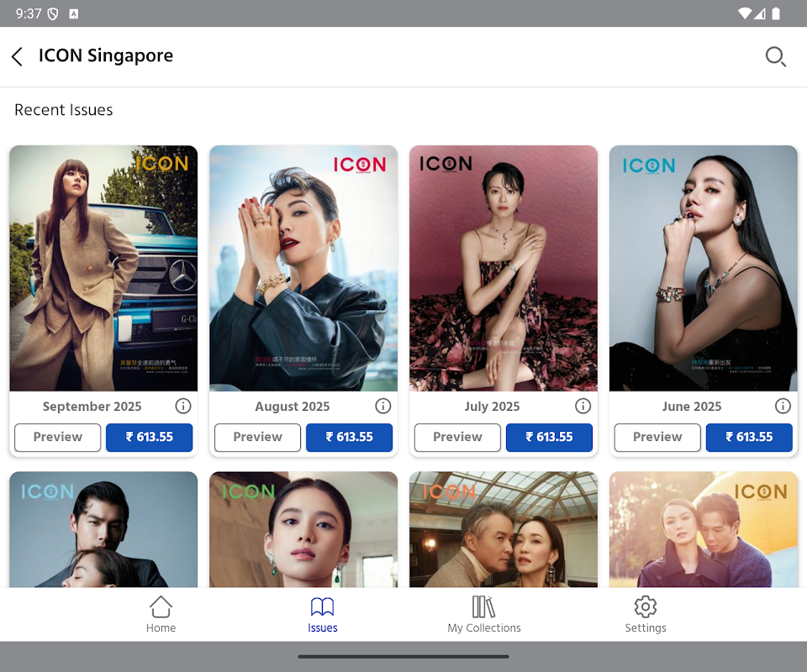The width and height of the screenshot is (807, 672).
Task: Tap the Wi-Fi status bar icon
Action: coord(744,13)
